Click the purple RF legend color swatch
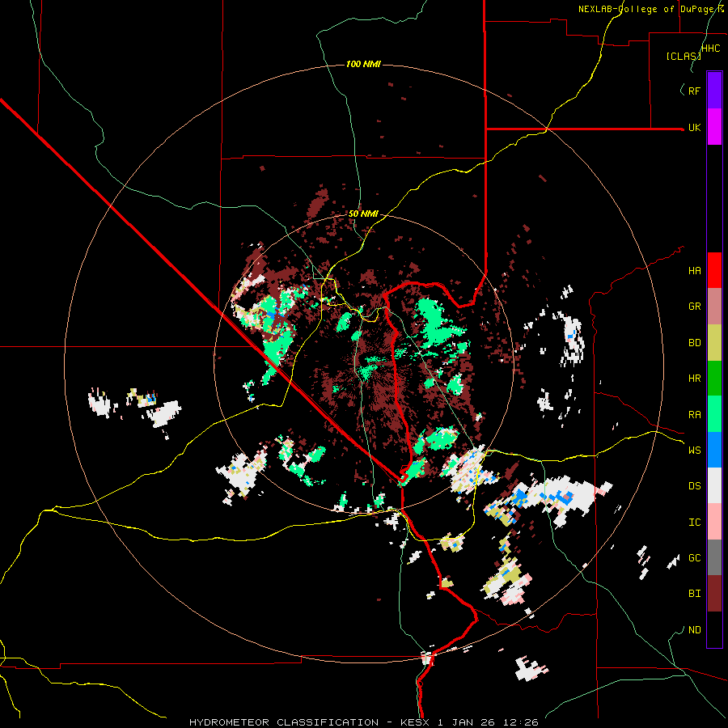The height and width of the screenshot is (728, 728). 714,91
